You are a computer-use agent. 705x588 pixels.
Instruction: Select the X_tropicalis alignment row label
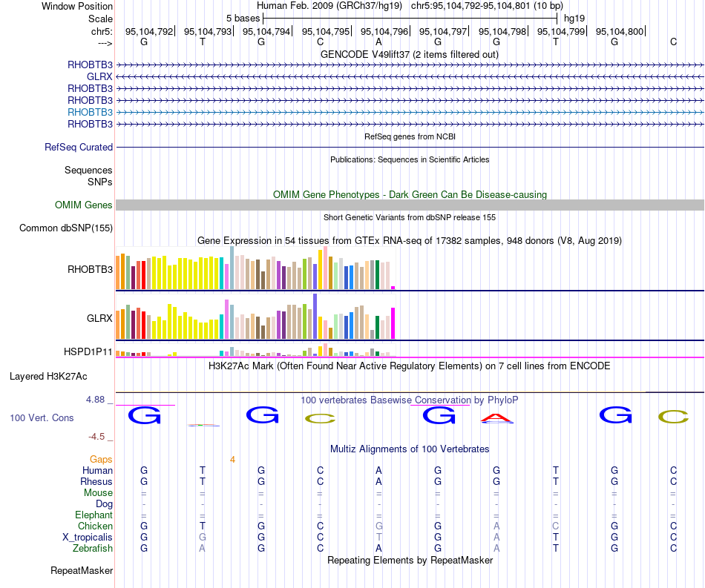point(88,538)
